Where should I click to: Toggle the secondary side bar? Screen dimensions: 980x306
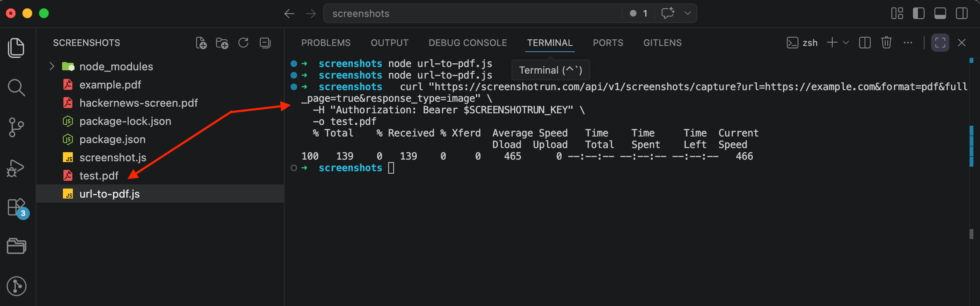pyautogui.click(x=962, y=14)
